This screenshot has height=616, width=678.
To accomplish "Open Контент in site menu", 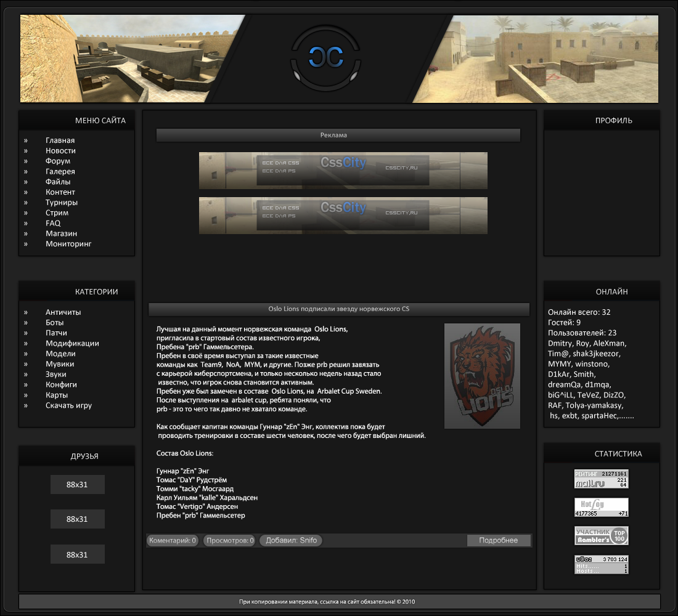I will click(x=60, y=192).
